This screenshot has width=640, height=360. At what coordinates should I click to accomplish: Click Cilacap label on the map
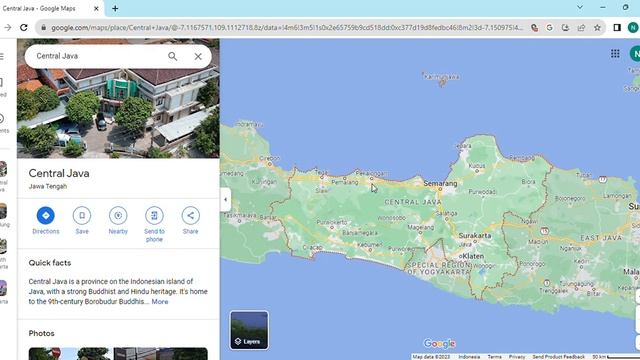click(x=313, y=248)
